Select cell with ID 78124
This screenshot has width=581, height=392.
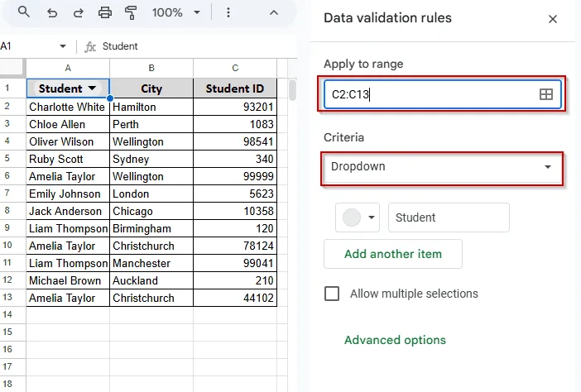(x=235, y=246)
